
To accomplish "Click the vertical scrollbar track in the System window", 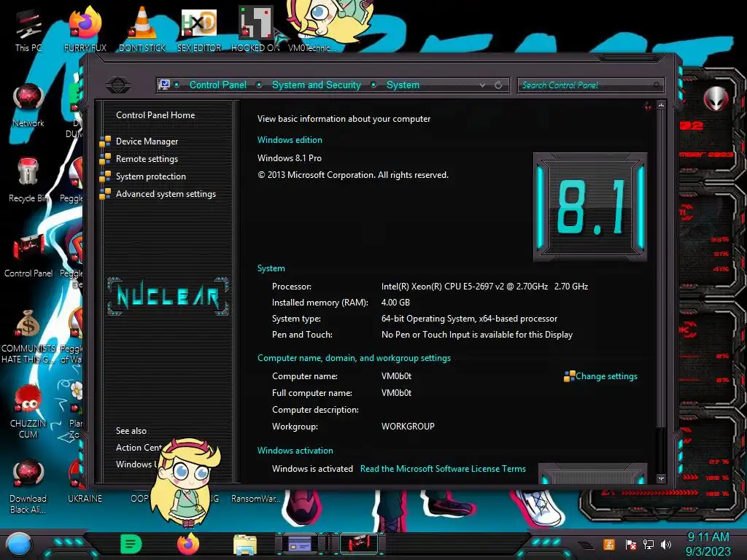I will pyautogui.click(x=661, y=451).
